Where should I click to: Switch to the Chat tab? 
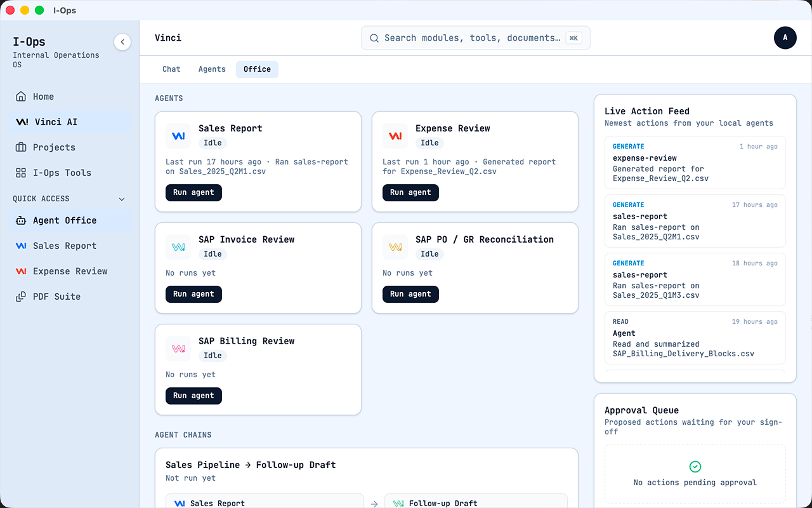point(171,69)
